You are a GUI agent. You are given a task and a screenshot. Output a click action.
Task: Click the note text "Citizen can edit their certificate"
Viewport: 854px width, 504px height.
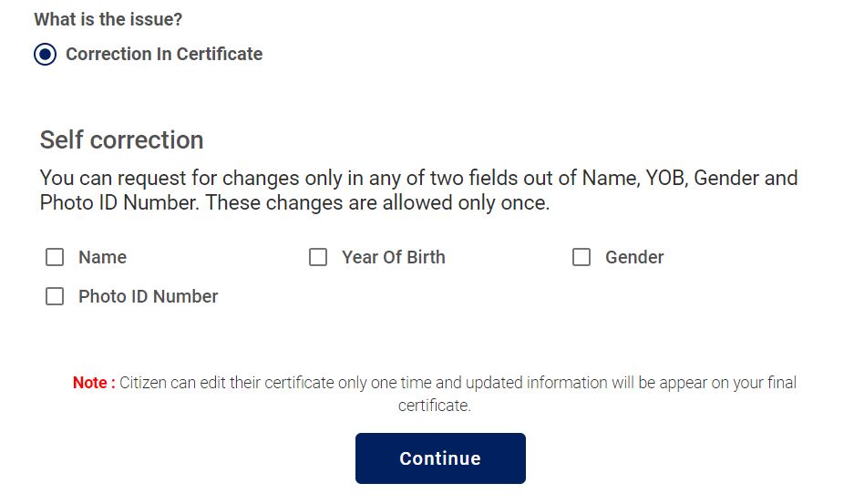click(228, 383)
